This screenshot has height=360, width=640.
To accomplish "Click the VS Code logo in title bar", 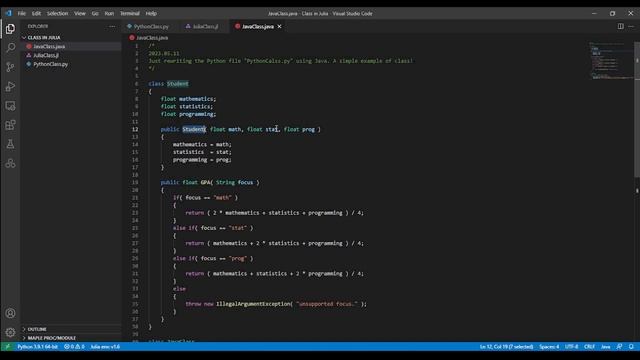I will tap(9, 13).
